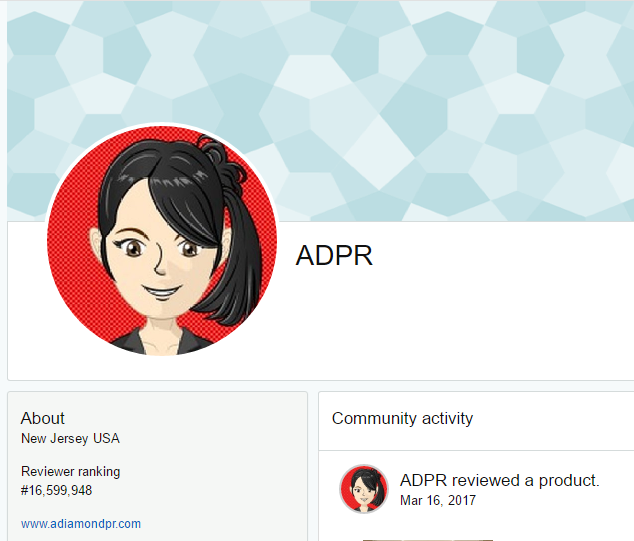
Task: Click the white header area right of ADPR name
Action: click(500, 300)
